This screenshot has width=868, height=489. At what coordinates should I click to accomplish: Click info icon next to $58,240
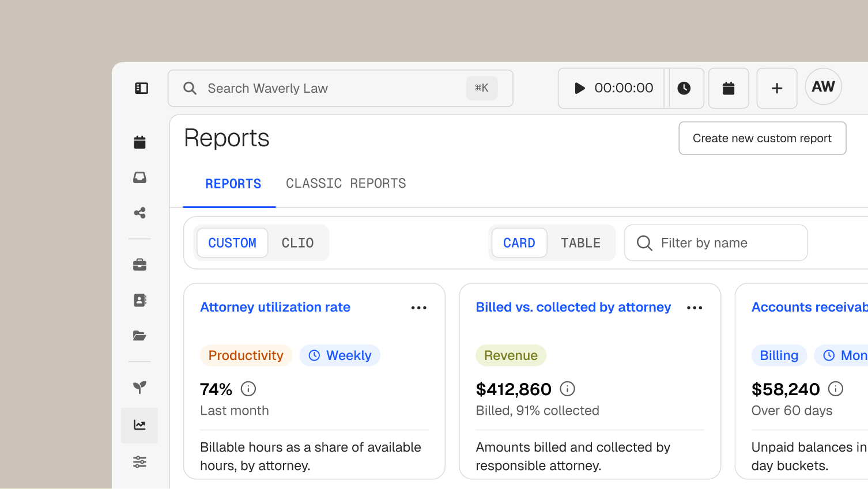tap(836, 389)
